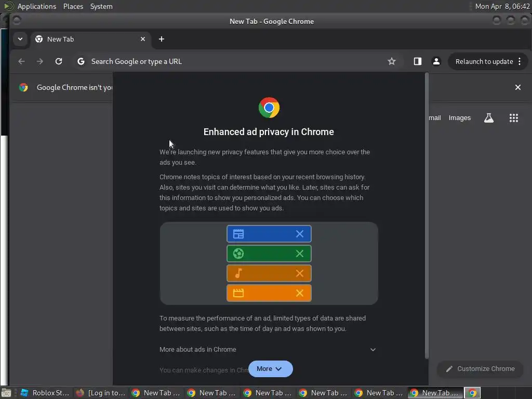532x399 pixels.
Task: Open the side panel icon
Action: 418,61
